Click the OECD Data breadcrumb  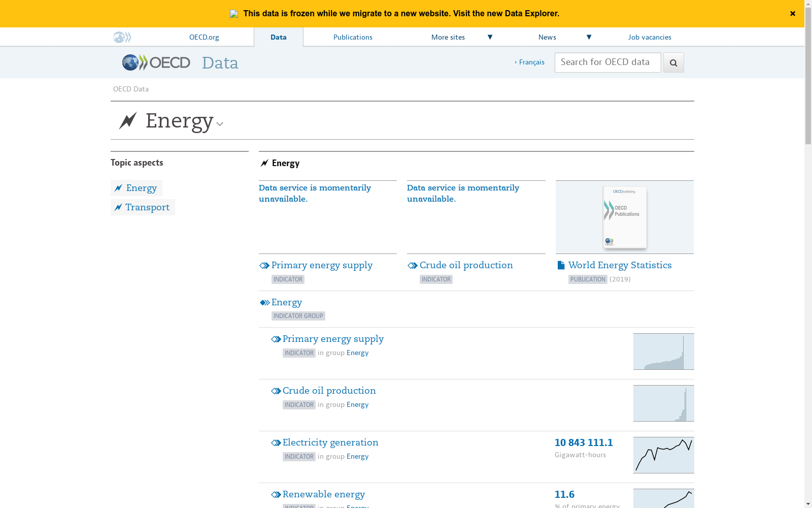coord(131,89)
